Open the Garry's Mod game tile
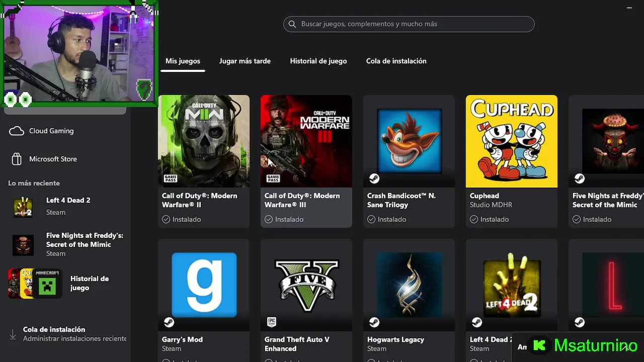This screenshot has height=362, width=644. tap(204, 299)
